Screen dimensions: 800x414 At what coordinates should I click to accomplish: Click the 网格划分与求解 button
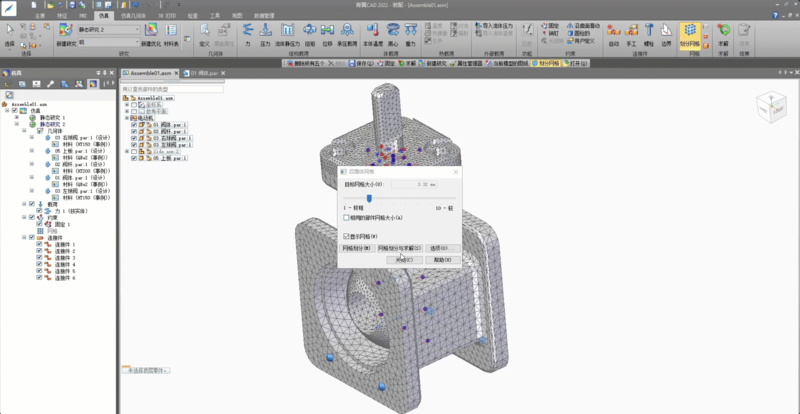click(x=399, y=248)
